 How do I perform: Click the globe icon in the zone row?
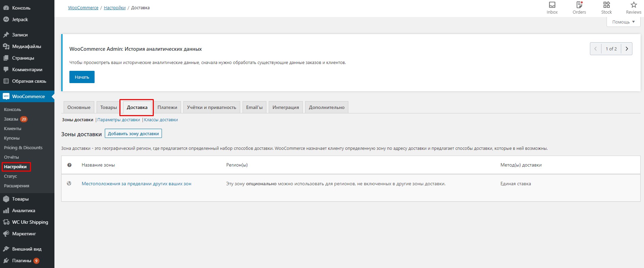[69, 184]
